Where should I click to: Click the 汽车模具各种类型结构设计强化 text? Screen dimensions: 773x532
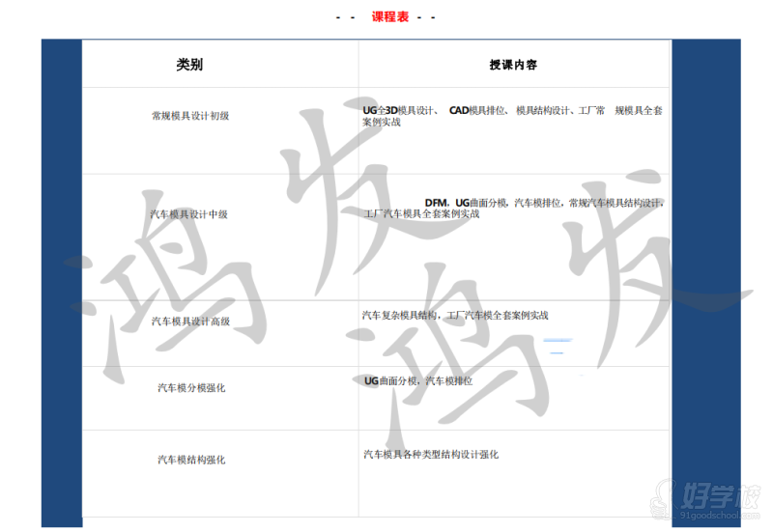(x=431, y=454)
